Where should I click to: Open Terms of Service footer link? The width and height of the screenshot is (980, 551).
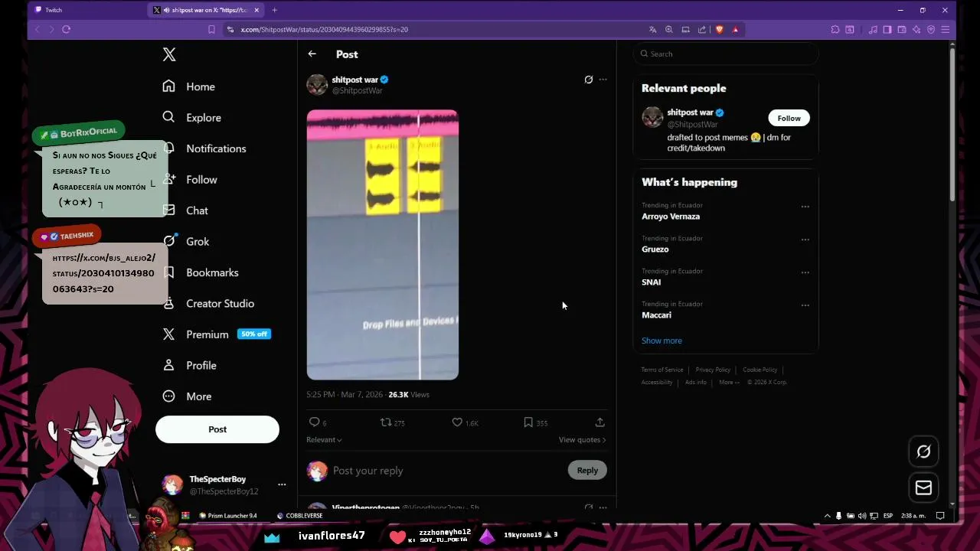[x=662, y=370]
